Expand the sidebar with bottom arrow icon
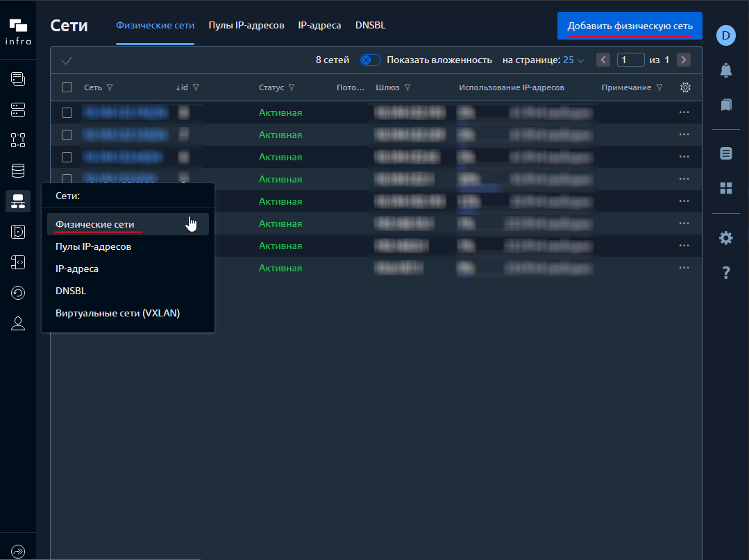 (18, 552)
